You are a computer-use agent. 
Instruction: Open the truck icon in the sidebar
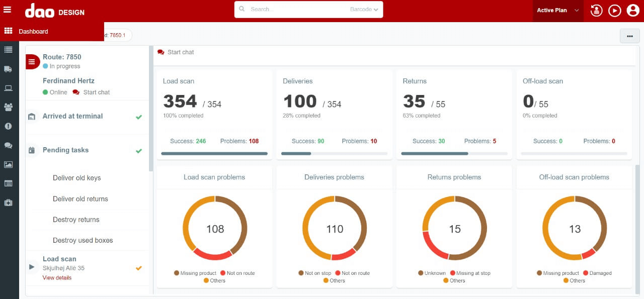tap(8, 69)
